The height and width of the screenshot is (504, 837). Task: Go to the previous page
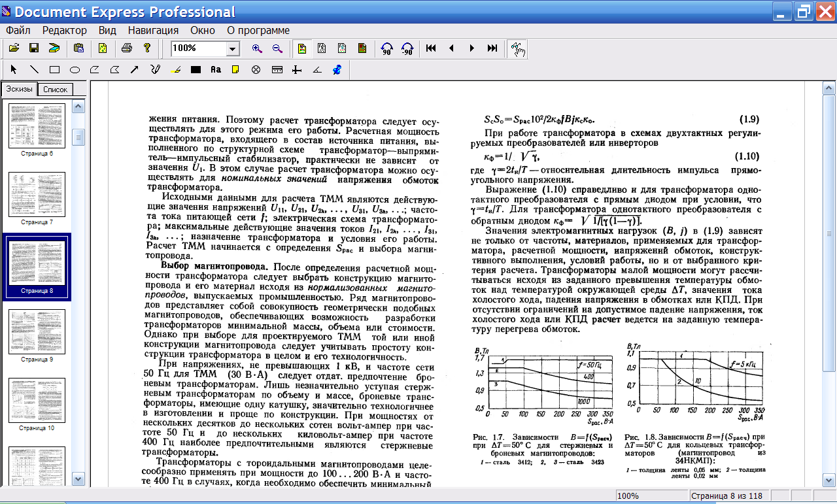tap(451, 48)
